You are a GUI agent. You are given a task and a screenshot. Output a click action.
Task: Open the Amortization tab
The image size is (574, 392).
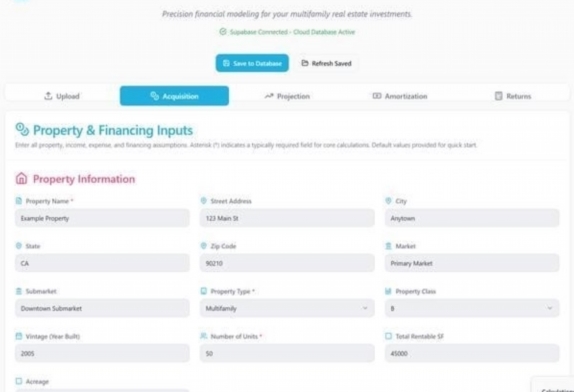tap(400, 96)
